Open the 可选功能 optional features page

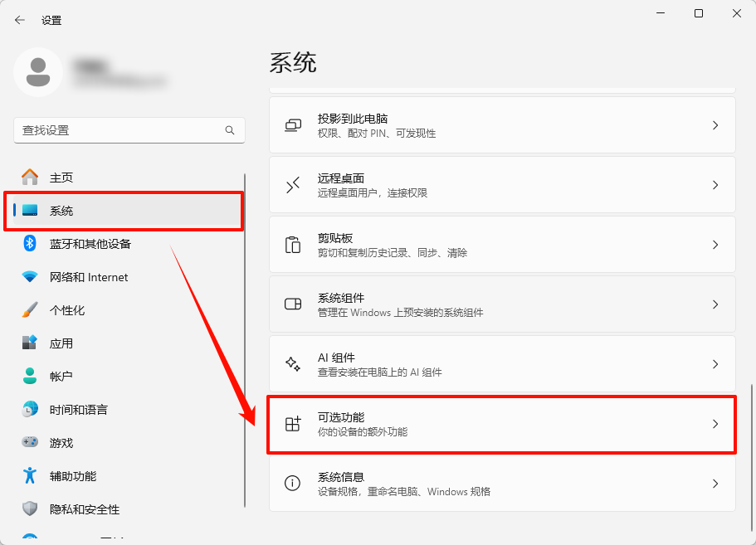(x=500, y=424)
